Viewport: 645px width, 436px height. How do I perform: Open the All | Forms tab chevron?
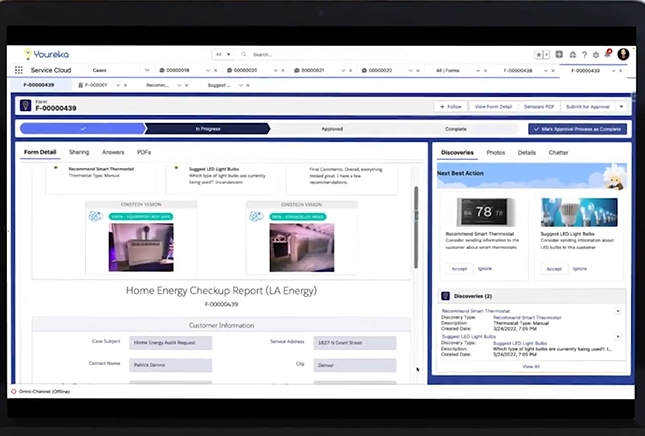(478, 70)
